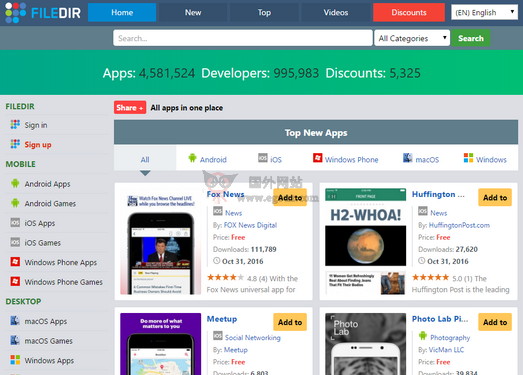The width and height of the screenshot is (523, 375).
Task: Expand the Share menu button
Action: [x=130, y=107]
